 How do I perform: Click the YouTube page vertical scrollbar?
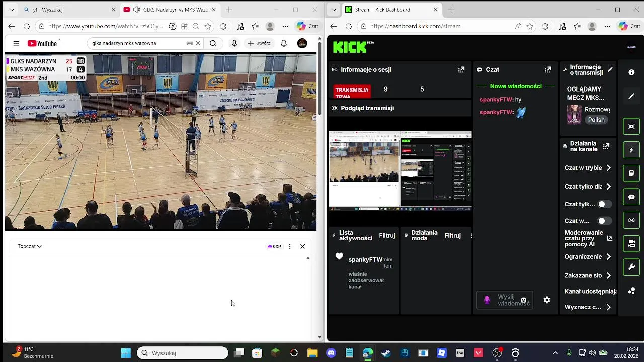coord(320,78)
